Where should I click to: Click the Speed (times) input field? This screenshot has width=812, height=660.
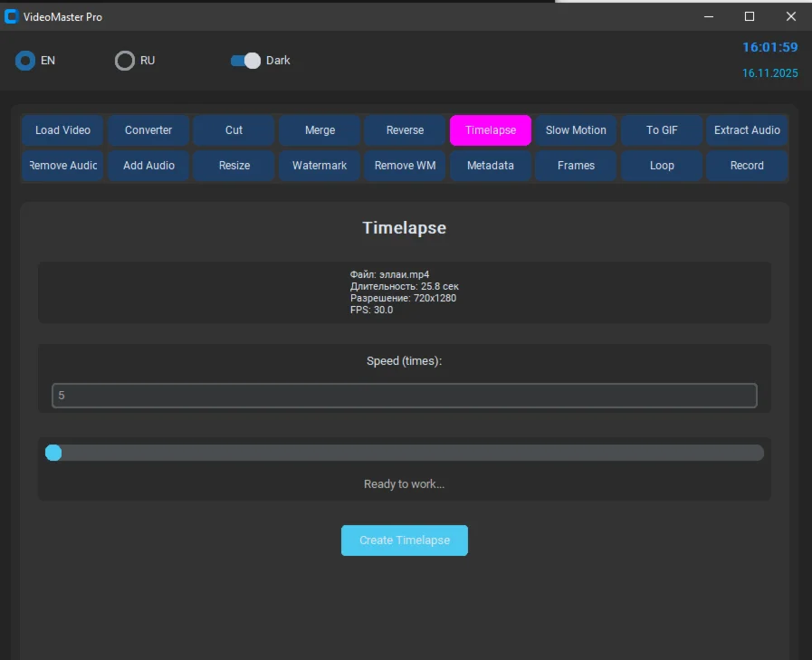point(404,396)
